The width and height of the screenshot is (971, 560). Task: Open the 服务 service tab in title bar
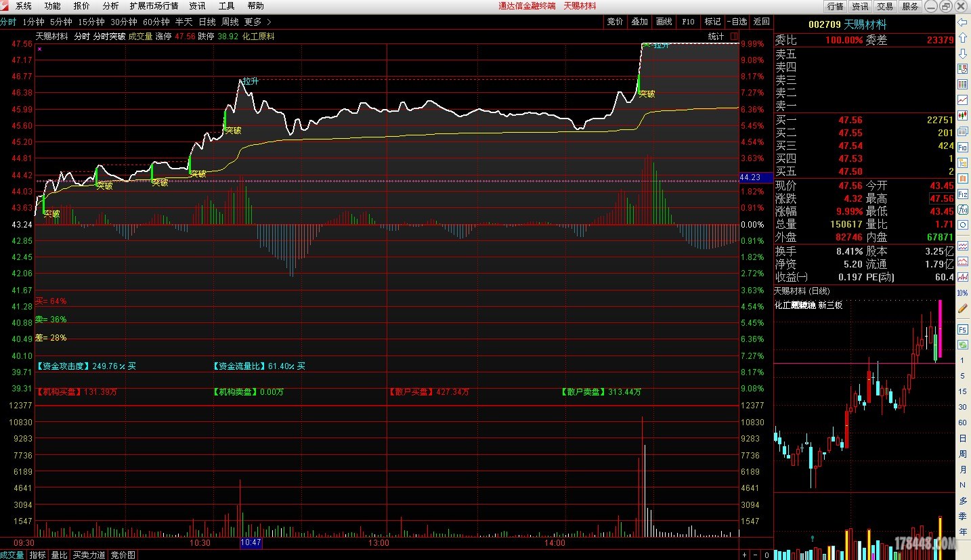pos(910,6)
